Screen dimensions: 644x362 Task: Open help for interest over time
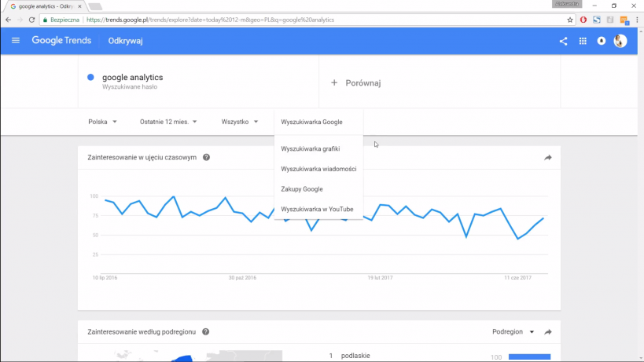[206, 157]
